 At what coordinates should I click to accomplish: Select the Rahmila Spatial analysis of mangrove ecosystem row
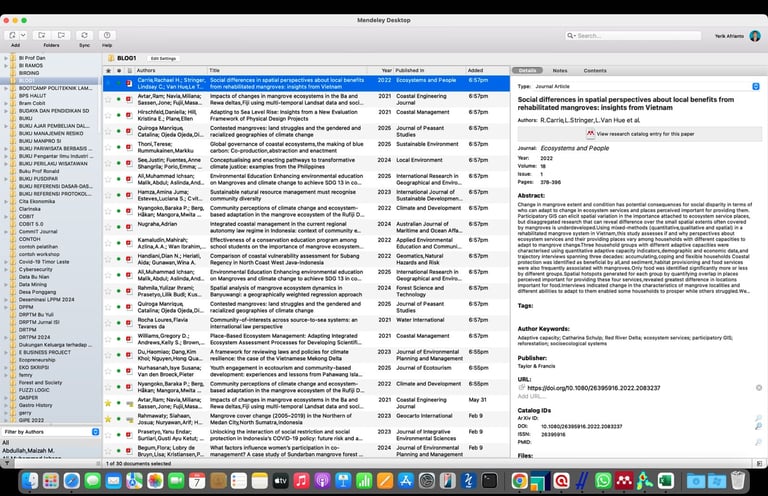[x=306, y=291]
